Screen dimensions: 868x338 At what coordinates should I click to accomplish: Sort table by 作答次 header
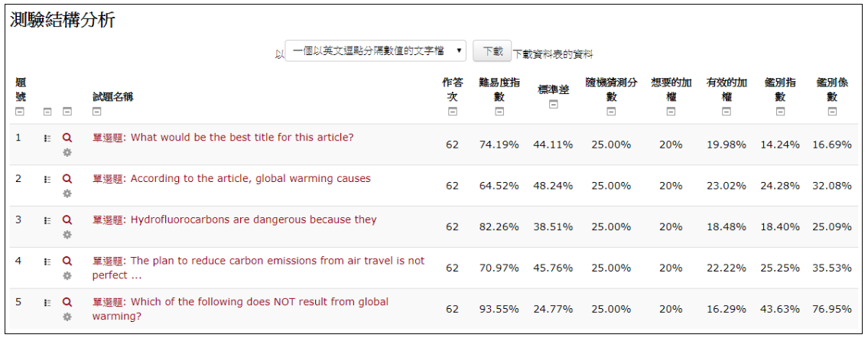[453, 89]
